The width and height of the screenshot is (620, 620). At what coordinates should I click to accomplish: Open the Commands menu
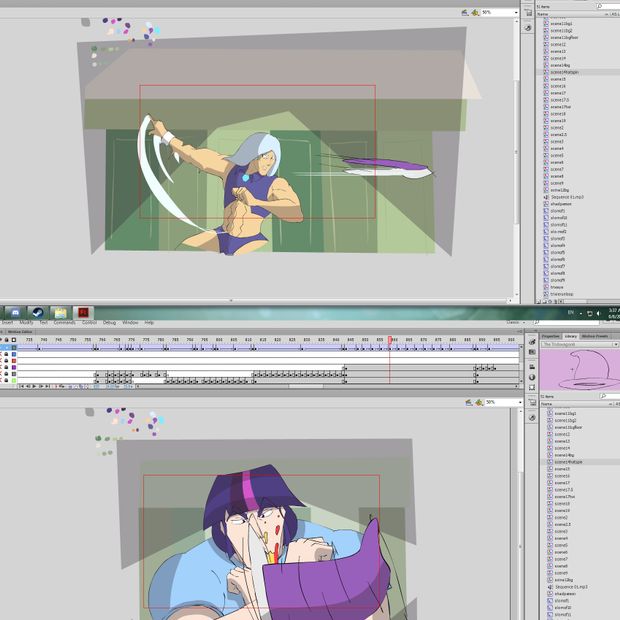[x=64, y=323]
